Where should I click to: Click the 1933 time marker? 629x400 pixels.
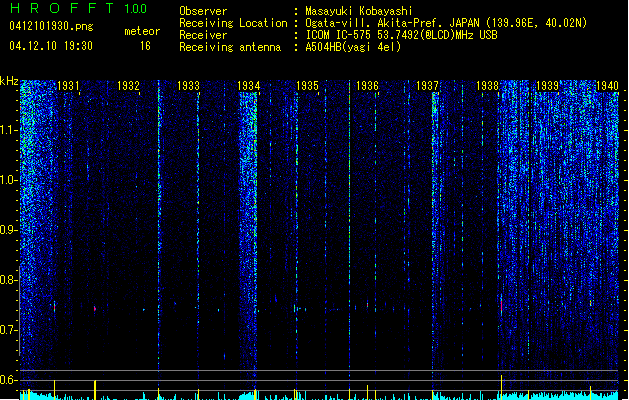point(188,86)
